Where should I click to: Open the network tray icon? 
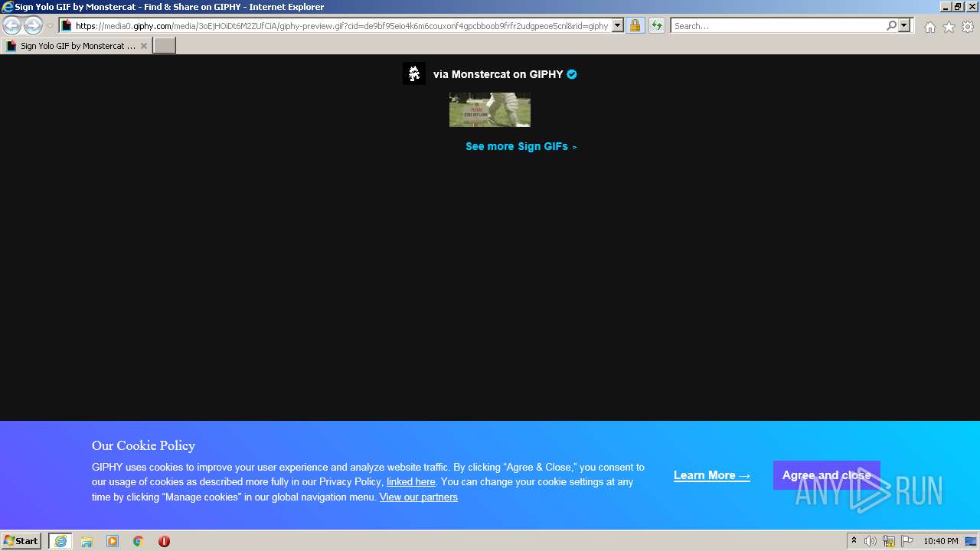(x=889, y=541)
